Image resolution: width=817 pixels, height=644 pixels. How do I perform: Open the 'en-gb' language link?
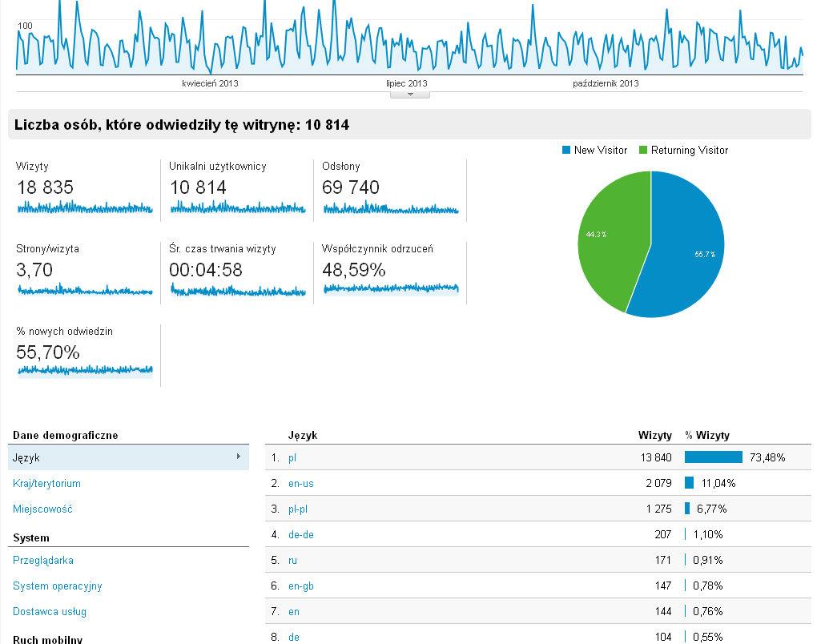301,586
